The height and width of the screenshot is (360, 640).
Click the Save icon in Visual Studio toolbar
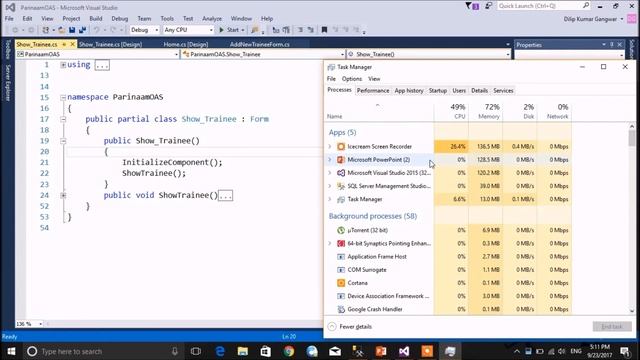[x=72, y=30]
